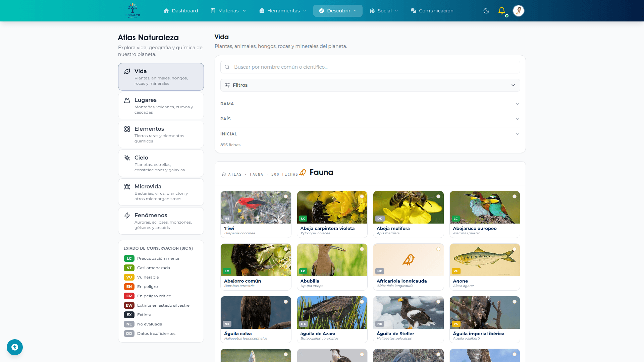Click the EN En peligro swatch
The width and height of the screenshot is (644, 362).
coord(129,287)
